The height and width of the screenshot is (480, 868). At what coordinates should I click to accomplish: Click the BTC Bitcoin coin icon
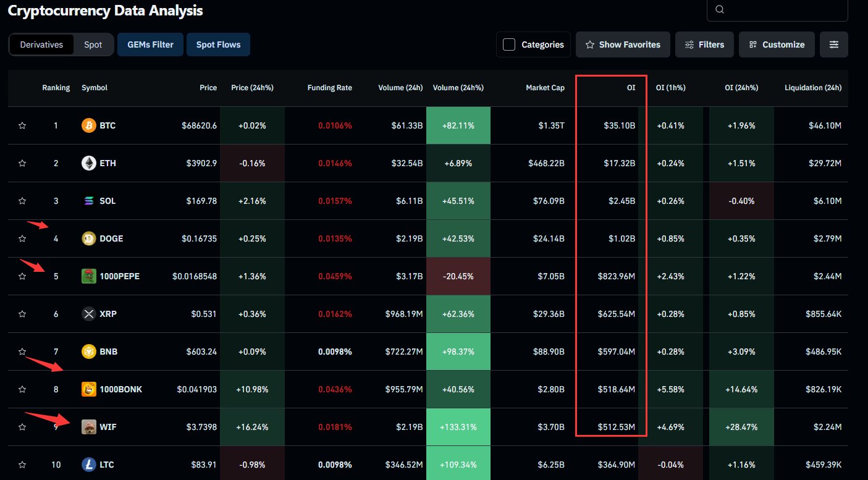click(x=88, y=125)
